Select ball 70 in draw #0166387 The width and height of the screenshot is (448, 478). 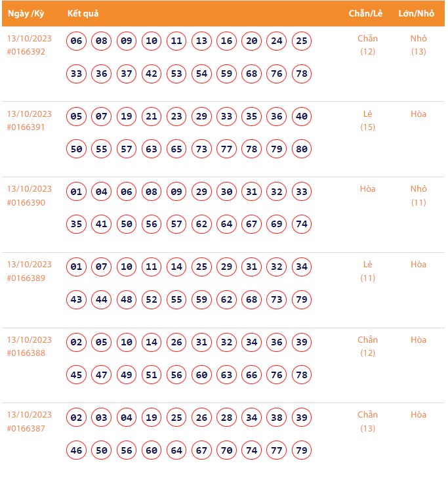[227, 450]
